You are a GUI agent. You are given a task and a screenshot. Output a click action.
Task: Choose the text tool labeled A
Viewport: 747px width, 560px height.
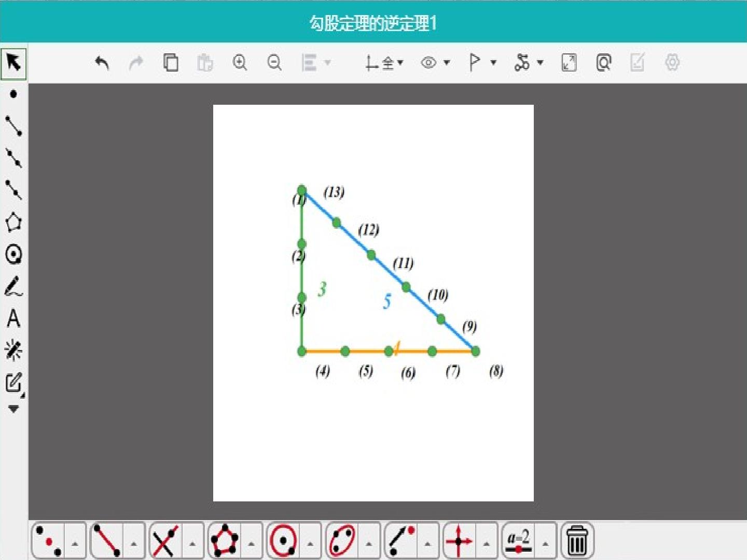click(x=13, y=318)
